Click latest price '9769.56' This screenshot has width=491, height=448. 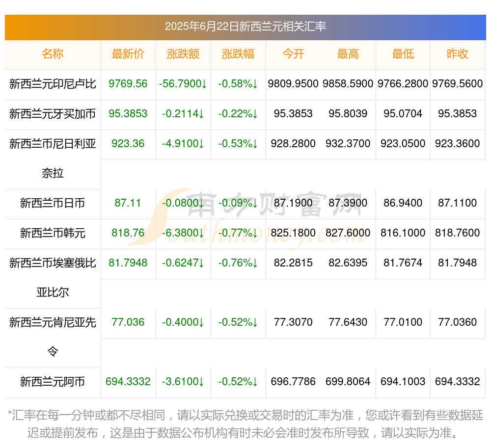click(128, 84)
